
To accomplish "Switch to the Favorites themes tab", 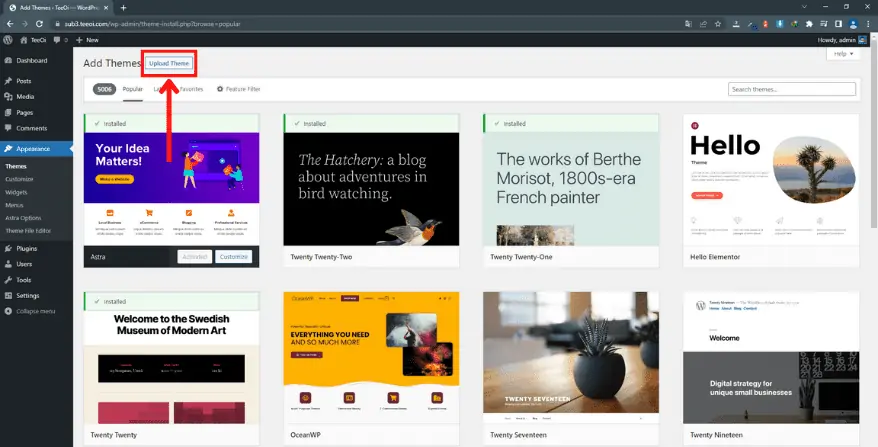I will pos(191,89).
